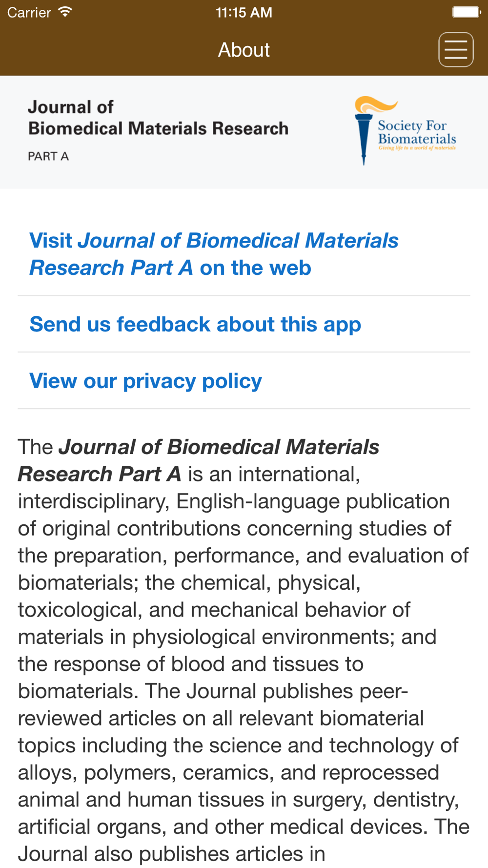Tap 'Society For' text in the logo
Image resolution: width=488 pixels, height=868 pixels.
(x=412, y=125)
